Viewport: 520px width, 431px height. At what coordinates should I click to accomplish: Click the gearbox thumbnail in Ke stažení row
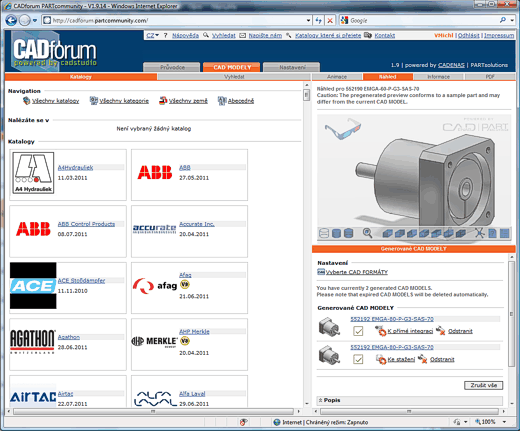(329, 355)
